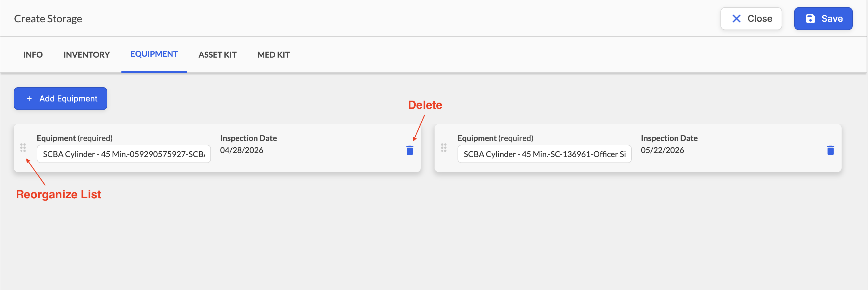Close the Create Storage dialog
Screen dimensions: 868x290
[x=751, y=19]
